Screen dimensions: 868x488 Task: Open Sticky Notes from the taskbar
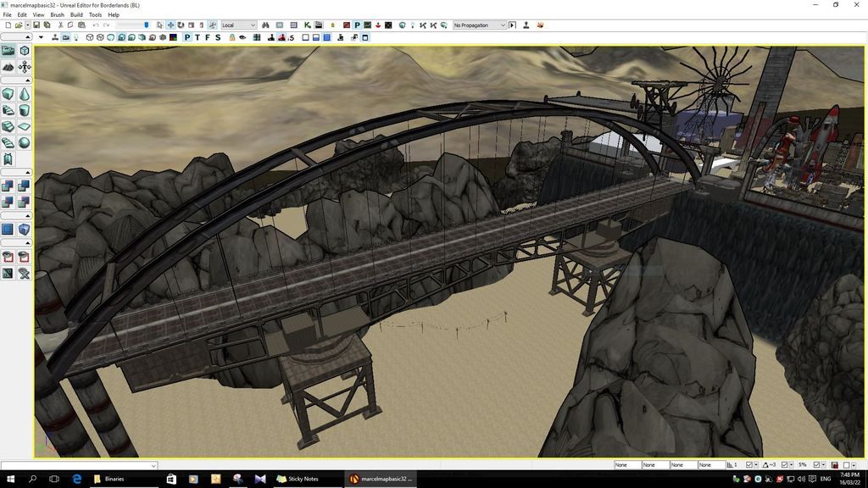(298, 480)
